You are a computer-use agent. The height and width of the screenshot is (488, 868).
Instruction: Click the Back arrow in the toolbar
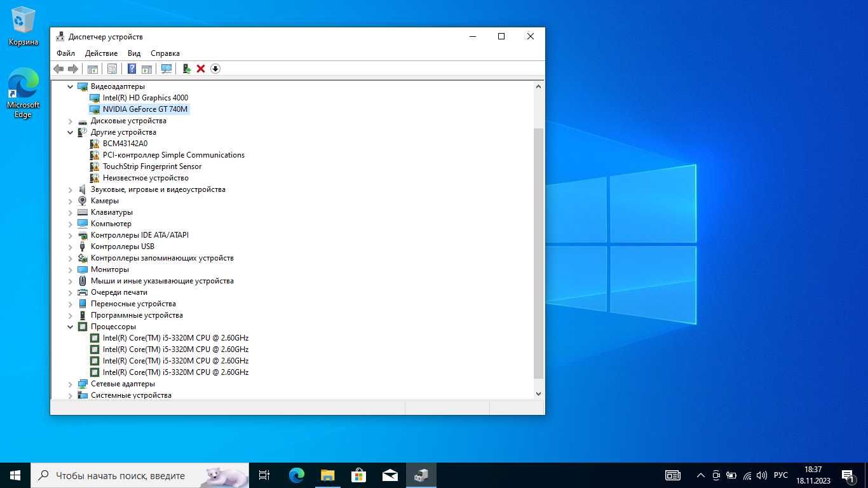[58, 69]
